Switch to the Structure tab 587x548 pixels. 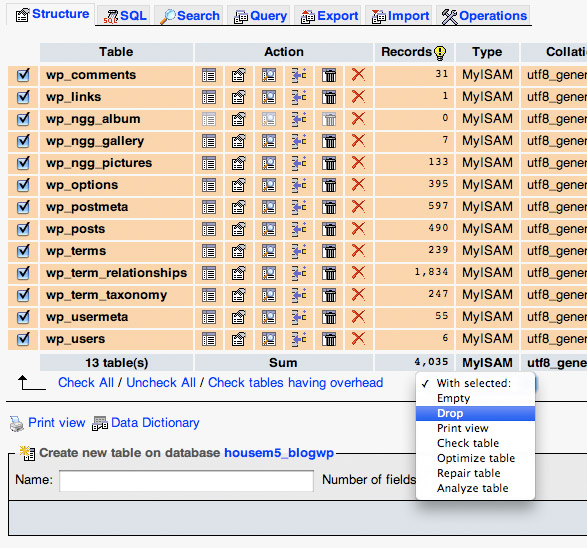point(52,14)
